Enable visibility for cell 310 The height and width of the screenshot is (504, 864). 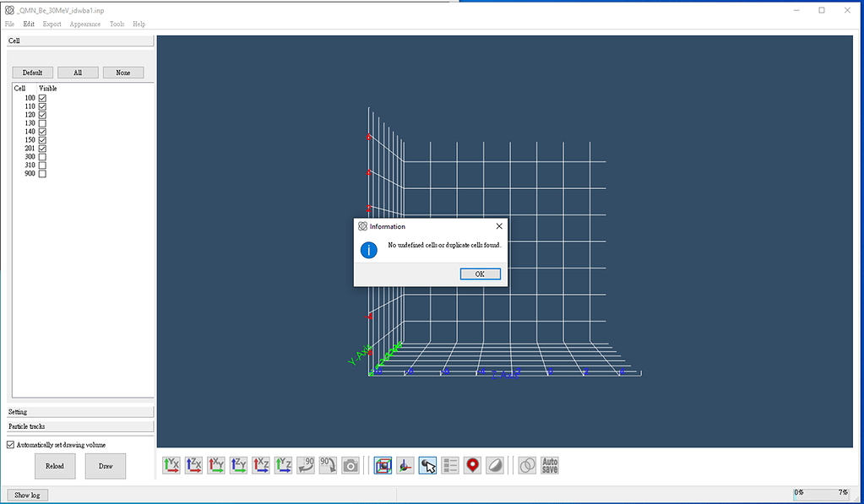point(42,165)
